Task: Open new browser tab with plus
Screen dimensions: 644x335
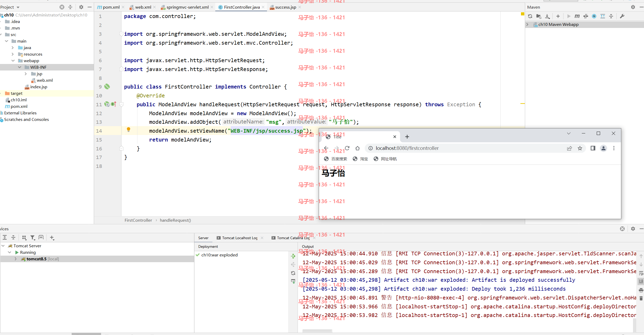Action: pyautogui.click(x=407, y=137)
